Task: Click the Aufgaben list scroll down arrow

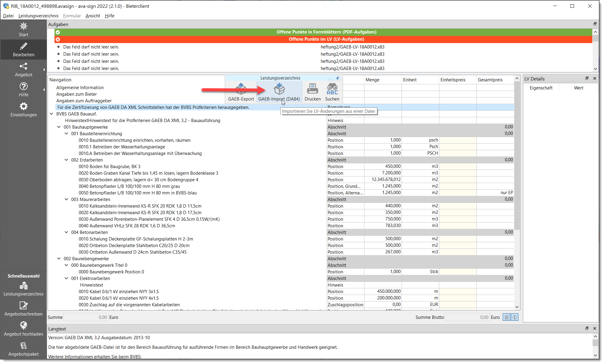Action: (595, 69)
